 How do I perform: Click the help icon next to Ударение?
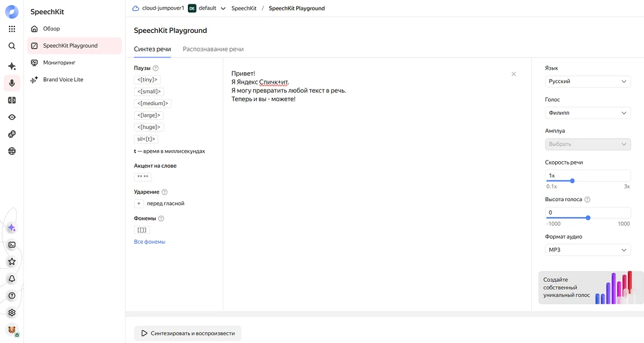coord(165,192)
